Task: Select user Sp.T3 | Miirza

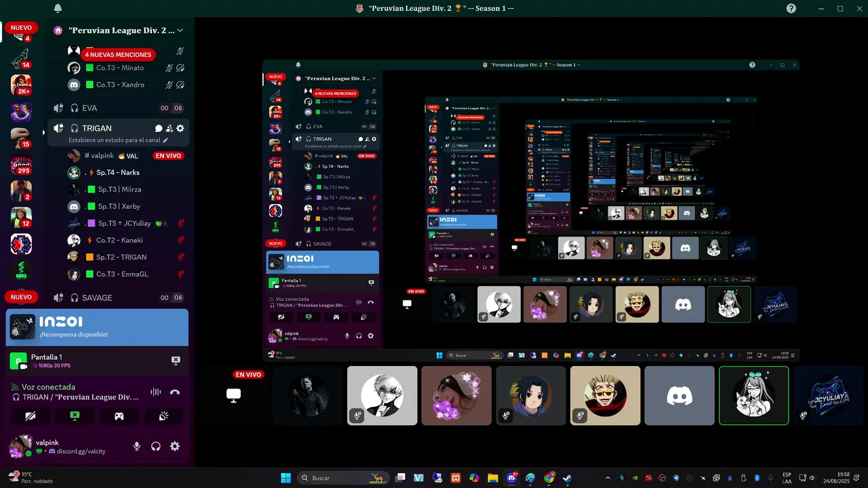Action: tap(126, 189)
